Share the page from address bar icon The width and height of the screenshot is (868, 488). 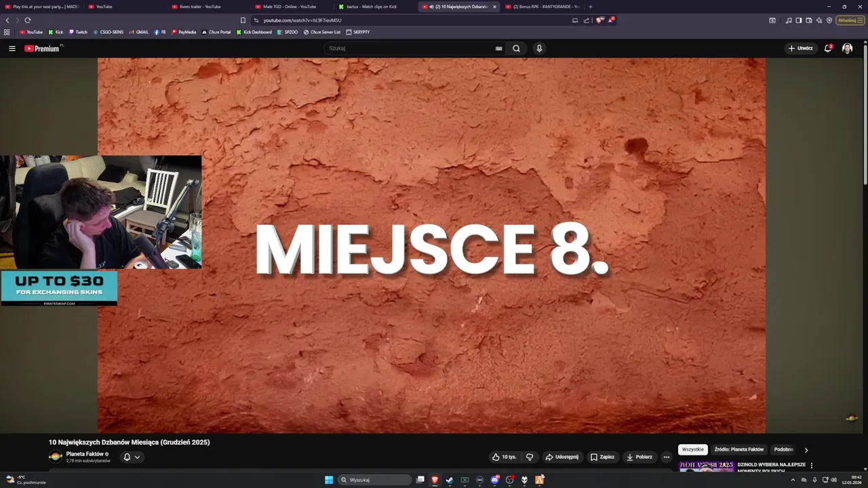(x=587, y=20)
